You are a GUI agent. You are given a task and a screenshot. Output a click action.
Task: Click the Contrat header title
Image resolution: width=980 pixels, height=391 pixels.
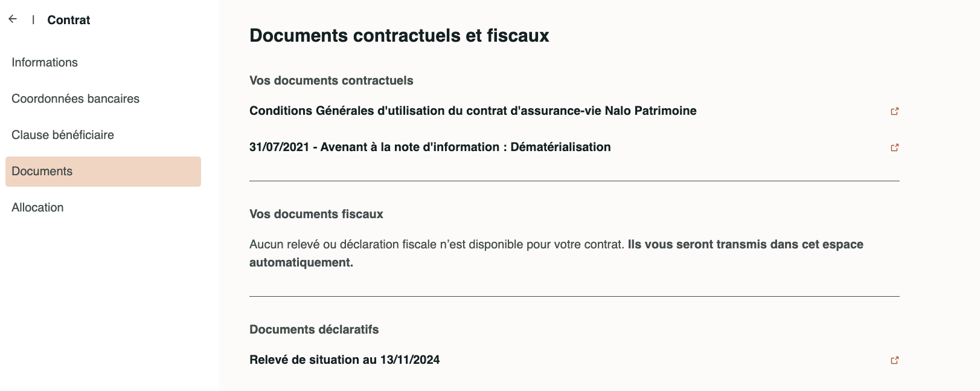pos(69,20)
